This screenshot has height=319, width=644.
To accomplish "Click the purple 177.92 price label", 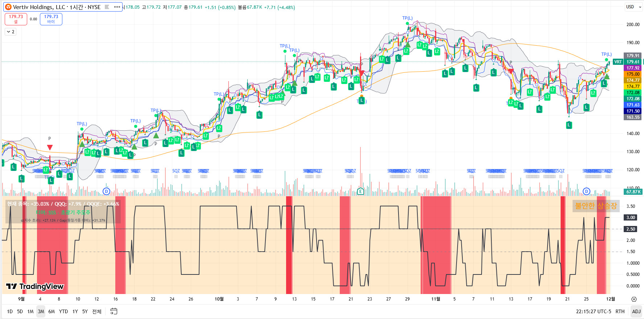I will pos(633,68).
